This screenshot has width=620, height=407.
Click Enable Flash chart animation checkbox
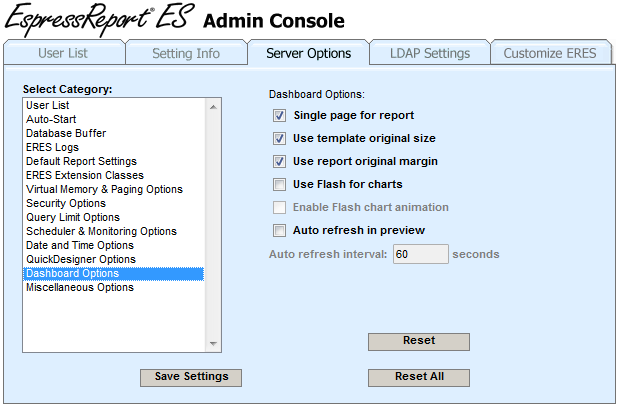[279, 207]
